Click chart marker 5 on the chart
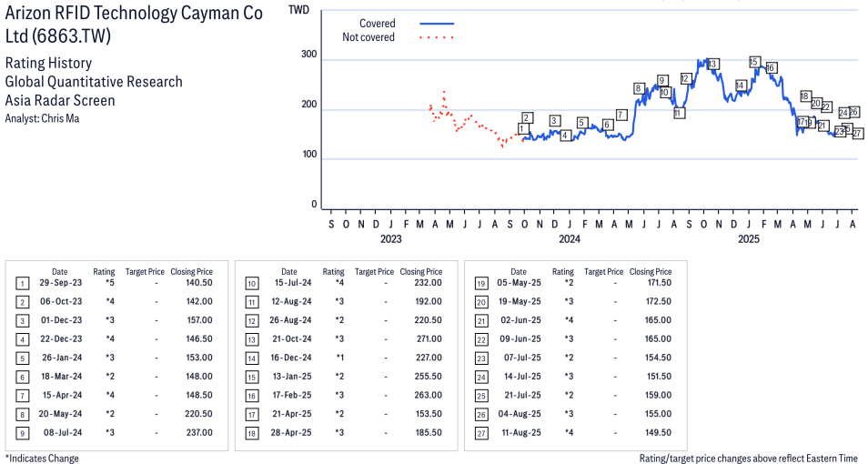This screenshot has width=868, height=464. point(581,122)
